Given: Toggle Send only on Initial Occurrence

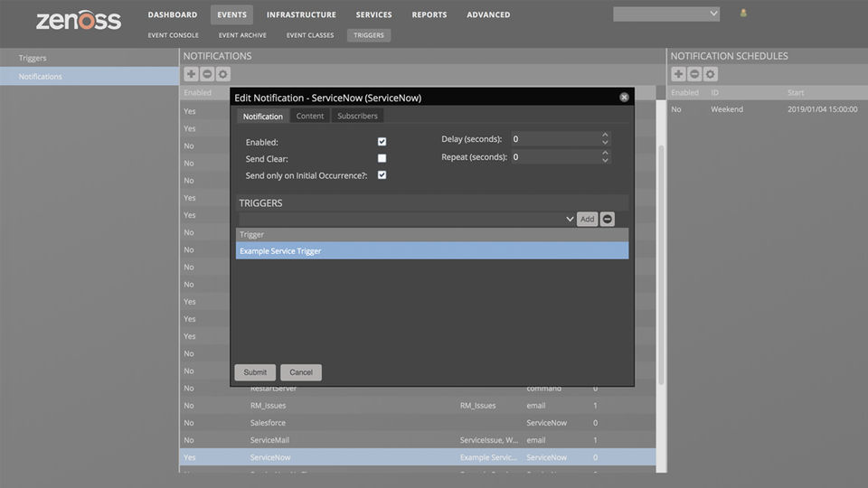Looking at the screenshot, I should (382, 174).
